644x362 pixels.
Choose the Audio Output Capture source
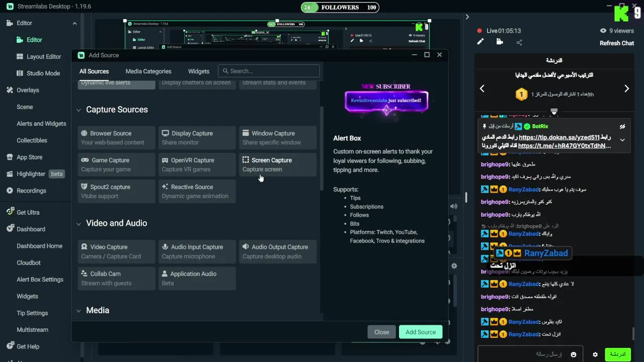point(278,251)
